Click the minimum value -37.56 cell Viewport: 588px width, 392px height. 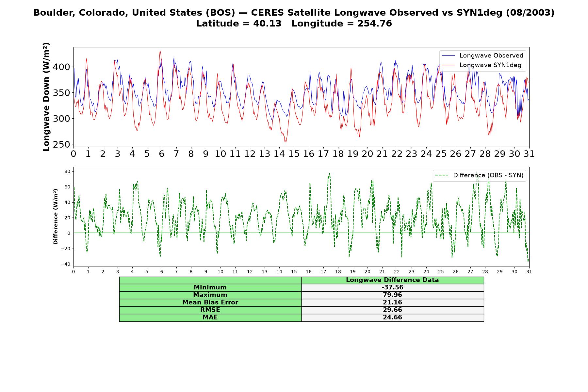coord(393,287)
